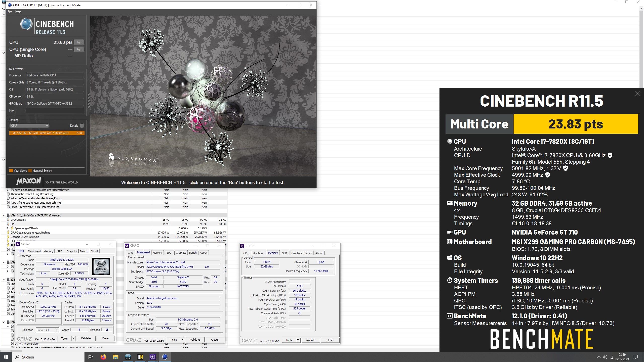Screen dimensions: 644x362
Task: Click the Cinebench Info input field
Action: point(55,111)
